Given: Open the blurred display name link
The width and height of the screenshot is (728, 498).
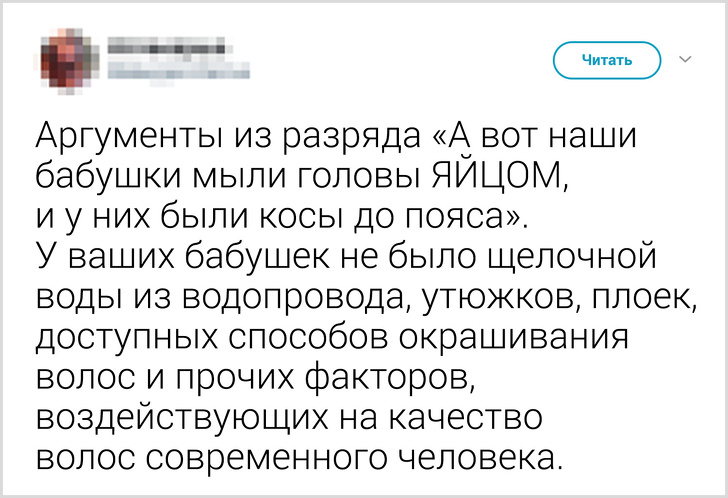Looking at the screenshot, I should (x=163, y=46).
